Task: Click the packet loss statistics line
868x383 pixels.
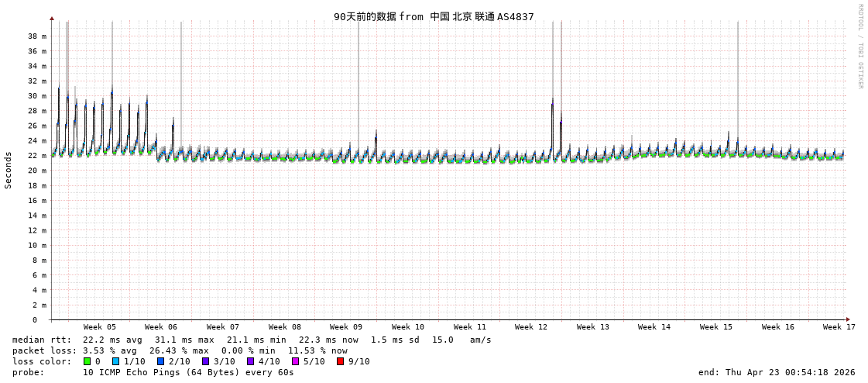Action: [x=180, y=350]
